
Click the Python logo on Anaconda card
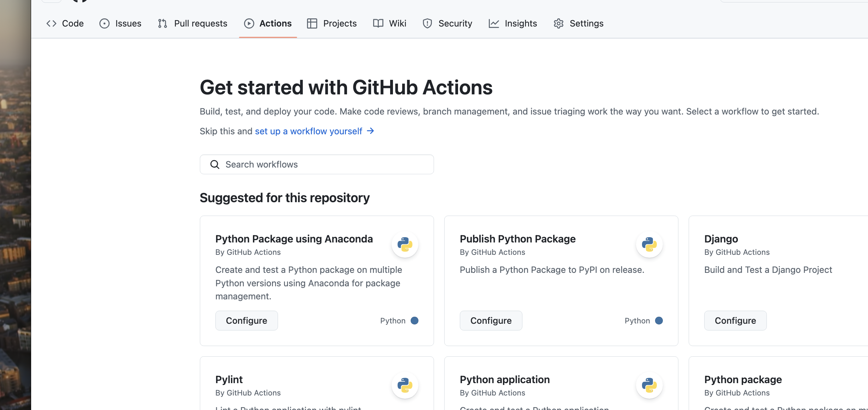click(x=405, y=244)
